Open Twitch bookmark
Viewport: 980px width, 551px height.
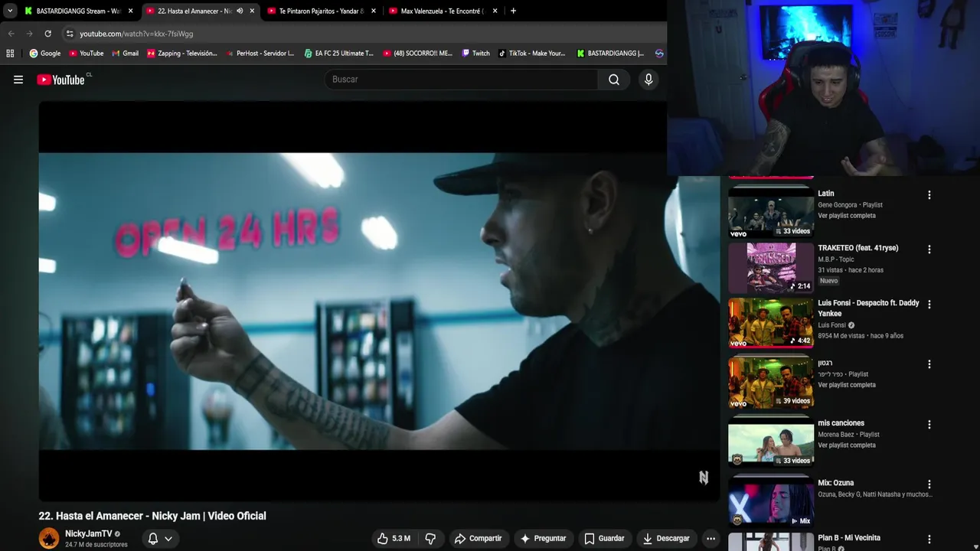[x=475, y=54]
